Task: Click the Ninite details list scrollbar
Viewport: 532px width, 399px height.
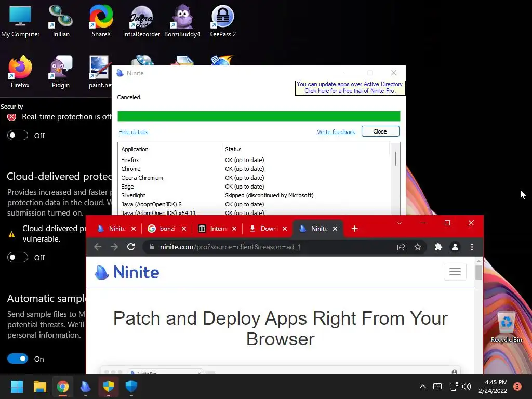Action: click(395, 159)
